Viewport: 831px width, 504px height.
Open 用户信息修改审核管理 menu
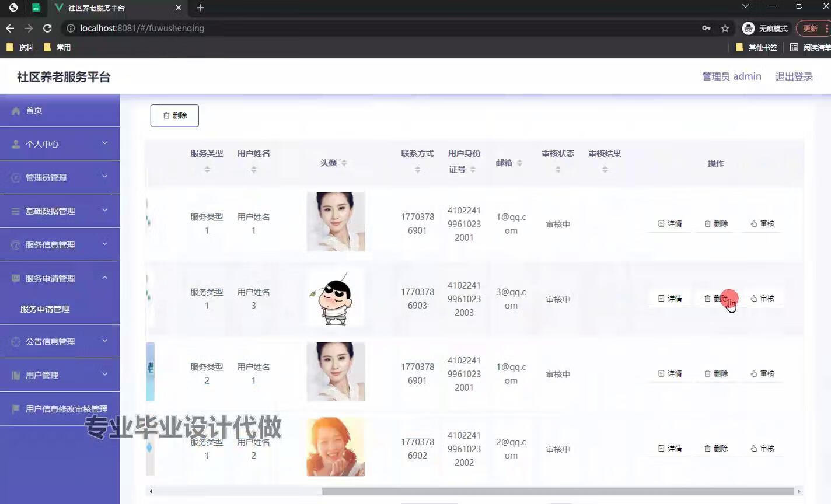tap(60, 409)
